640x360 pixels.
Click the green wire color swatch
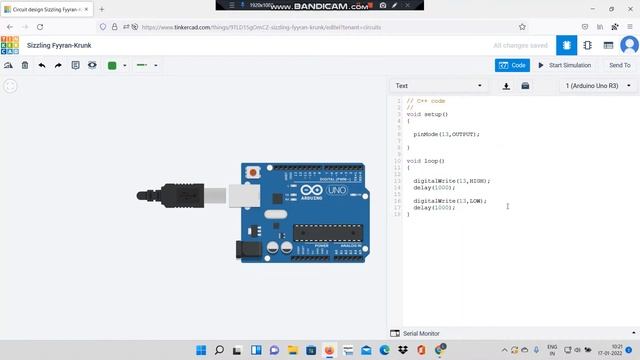point(112,65)
